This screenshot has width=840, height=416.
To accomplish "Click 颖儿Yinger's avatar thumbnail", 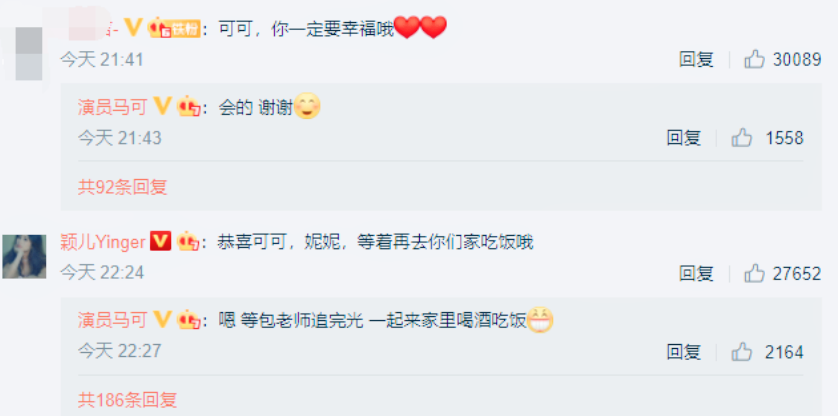I will click(24, 256).
